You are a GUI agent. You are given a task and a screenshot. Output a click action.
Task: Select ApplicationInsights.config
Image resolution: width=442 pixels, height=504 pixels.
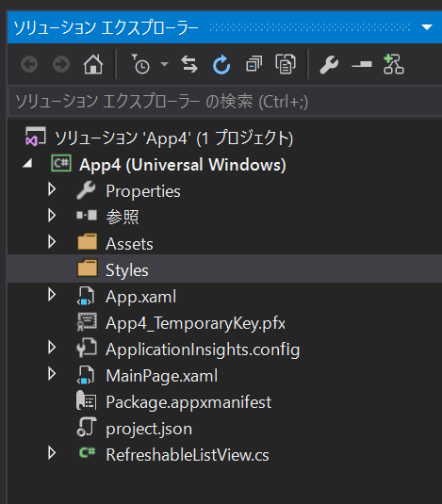pos(203,350)
